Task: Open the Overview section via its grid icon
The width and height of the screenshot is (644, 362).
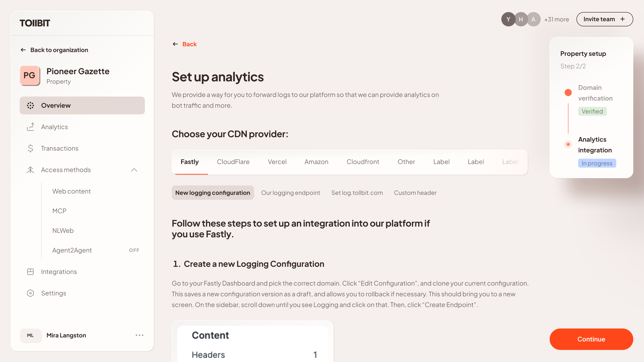Action: 30,105
